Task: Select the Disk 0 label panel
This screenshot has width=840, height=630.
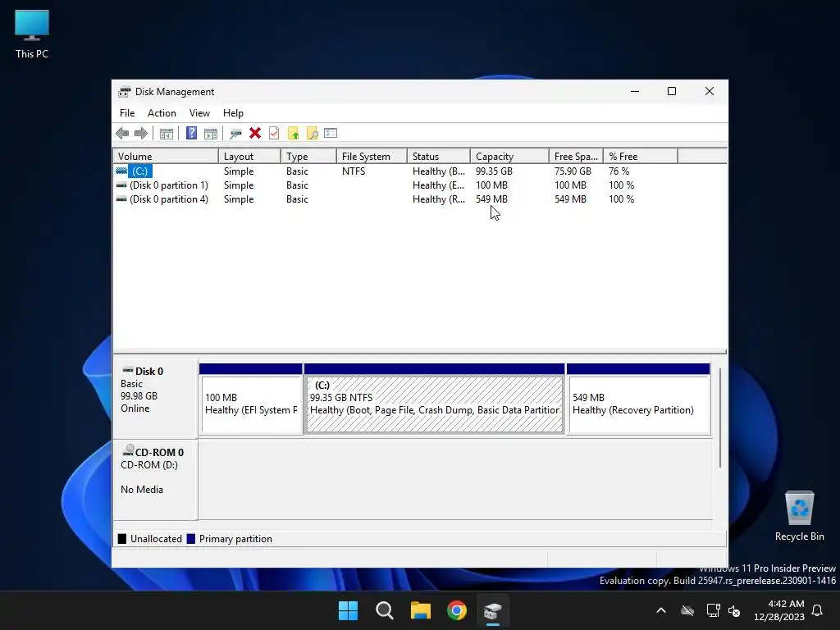Action: click(x=155, y=398)
